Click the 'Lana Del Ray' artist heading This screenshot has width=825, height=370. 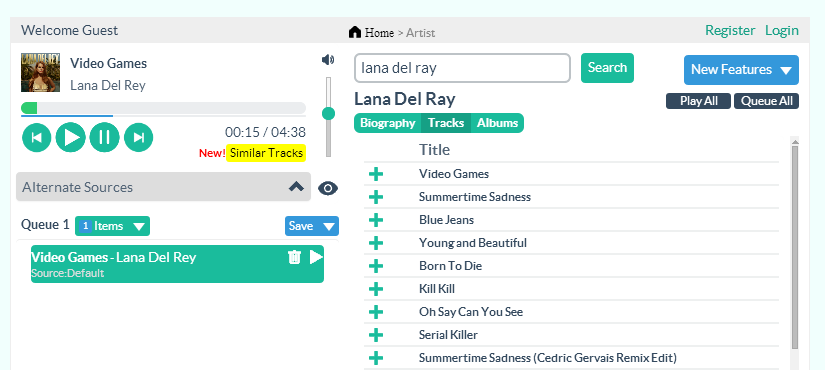point(405,99)
